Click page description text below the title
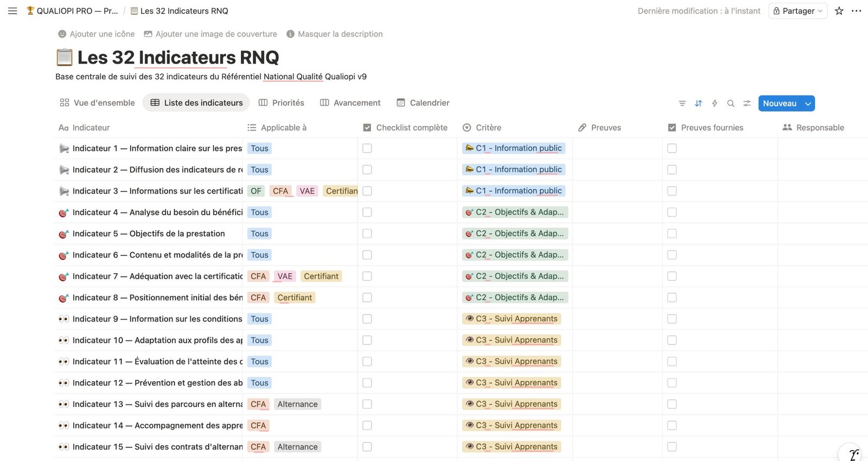The width and height of the screenshot is (868, 461). (x=211, y=76)
